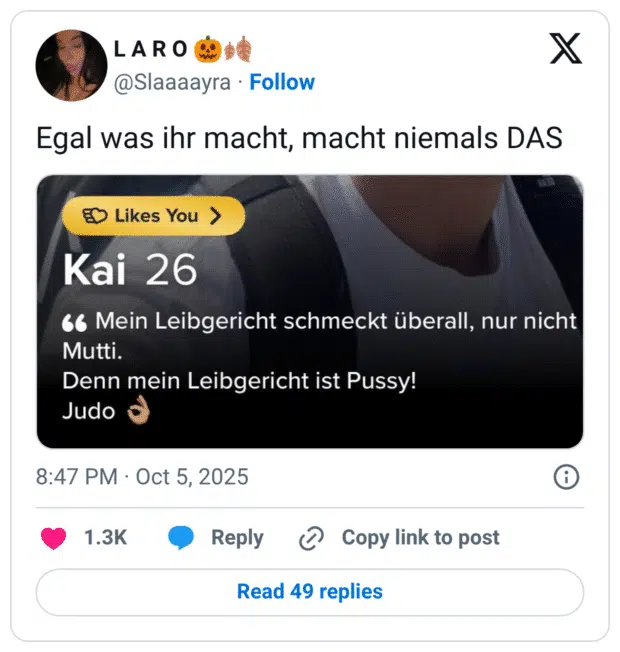Click the pumpkin emoji beside LARO
Screen dimensions: 620x652
pos(207,49)
